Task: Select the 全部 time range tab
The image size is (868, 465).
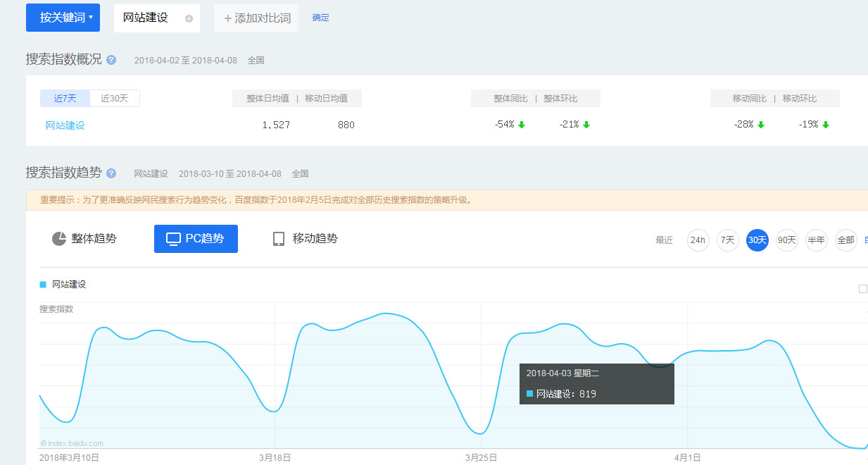Action: [x=845, y=240]
